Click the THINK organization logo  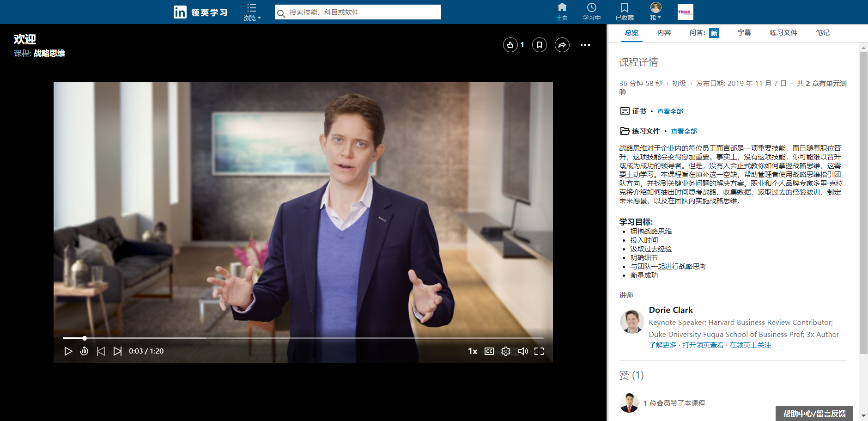[686, 12]
